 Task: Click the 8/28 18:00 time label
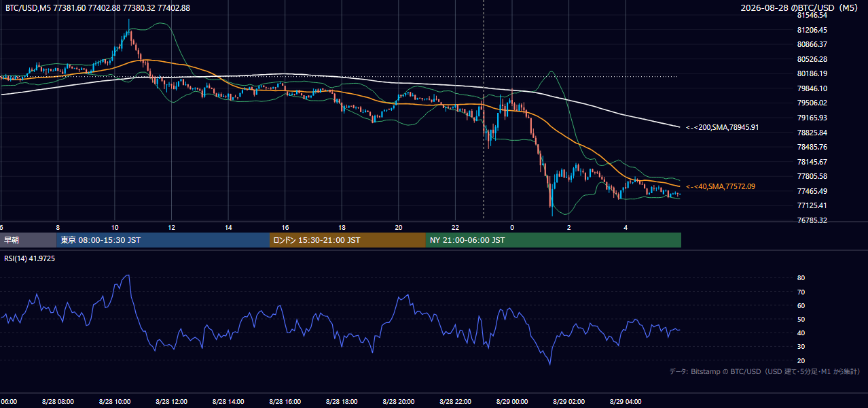342,401
